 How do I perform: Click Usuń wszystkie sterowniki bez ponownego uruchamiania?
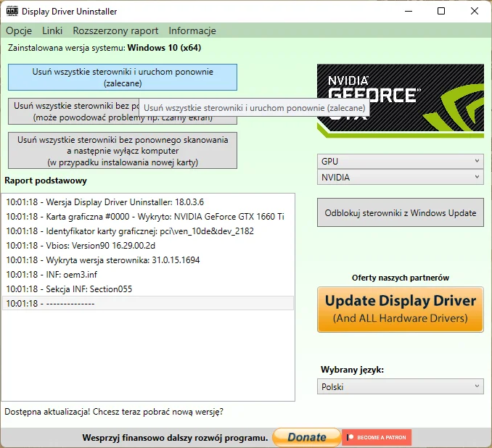(x=74, y=112)
